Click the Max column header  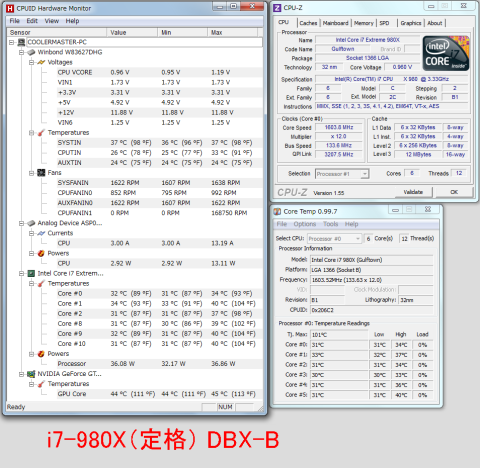click(x=233, y=32)
